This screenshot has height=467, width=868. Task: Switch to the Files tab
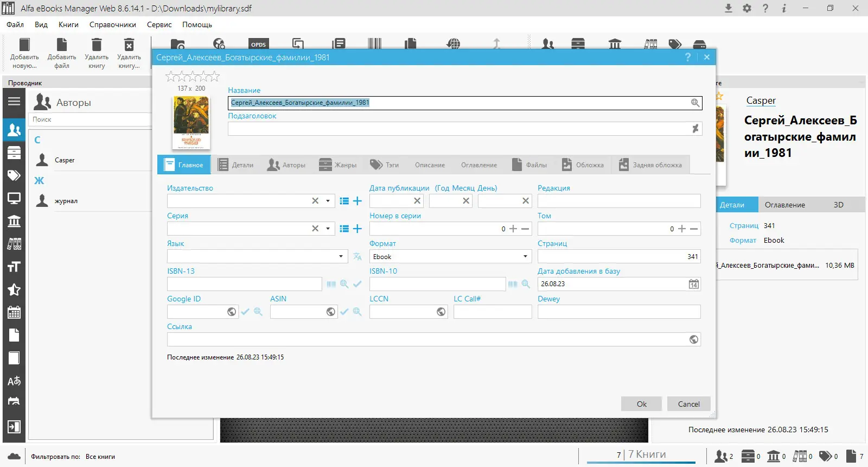tap(529, 165)
